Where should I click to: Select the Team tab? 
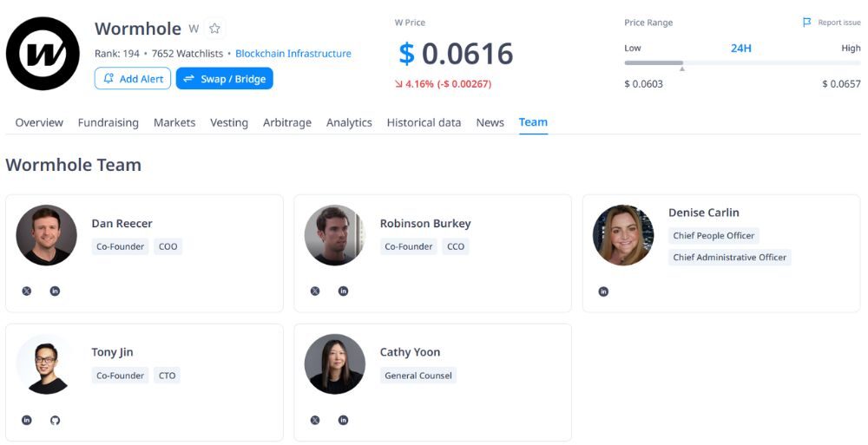(x=533, y=122)
